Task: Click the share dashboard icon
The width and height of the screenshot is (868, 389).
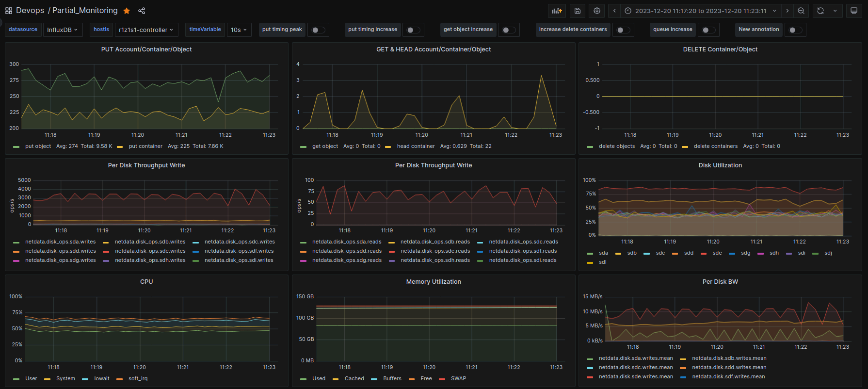Action: [x=142, y=11]
